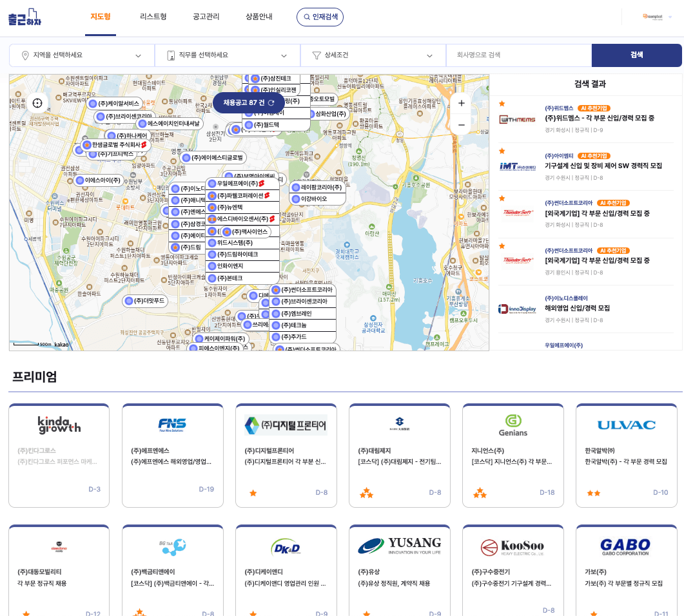Open the 리스트형 tab
Image resolution: width=684 pixels, height=616 pixels.
pos(153,17)
